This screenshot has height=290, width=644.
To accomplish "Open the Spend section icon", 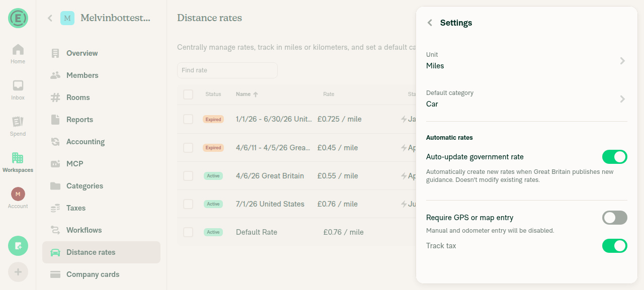I will [18, 122].
